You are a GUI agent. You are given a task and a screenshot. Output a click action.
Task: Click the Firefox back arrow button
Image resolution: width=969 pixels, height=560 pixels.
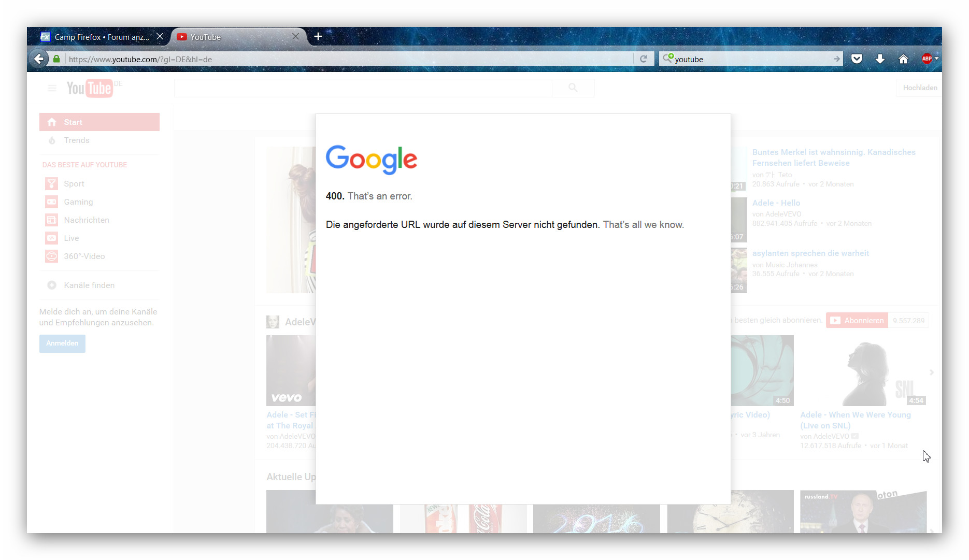[x=38, y=59]
